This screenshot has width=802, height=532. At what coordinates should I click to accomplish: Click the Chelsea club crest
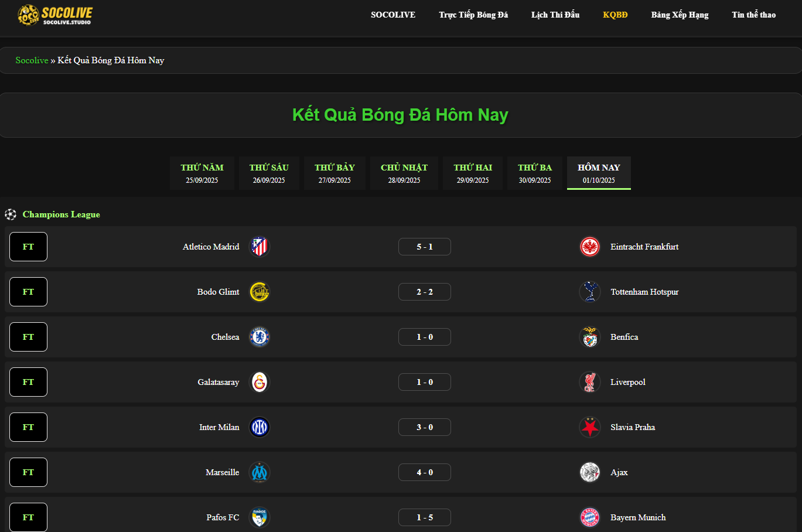[x=259, y=337]
